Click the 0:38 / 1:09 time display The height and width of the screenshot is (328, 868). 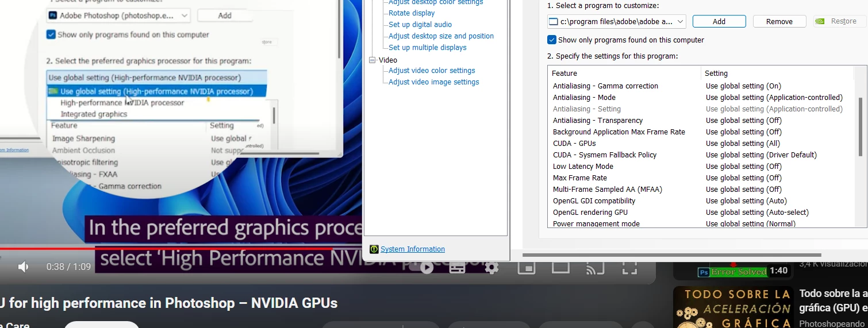pos(68,267)
